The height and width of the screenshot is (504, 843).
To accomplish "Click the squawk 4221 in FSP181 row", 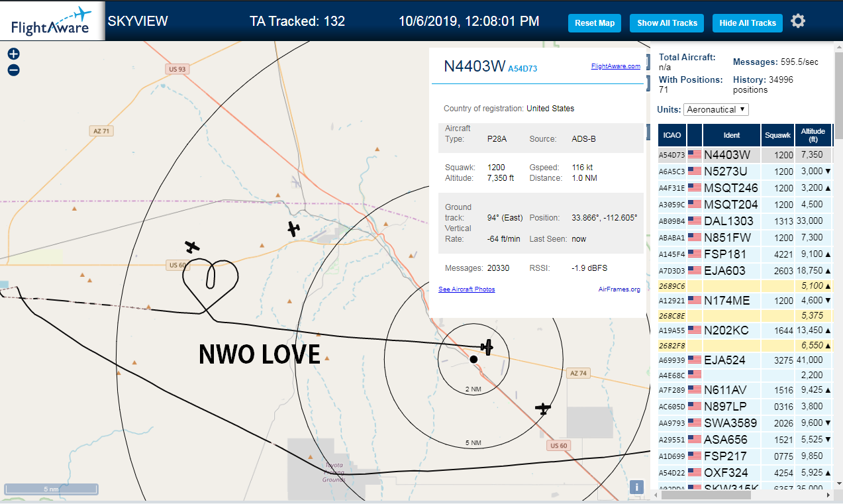I will 783,254.
